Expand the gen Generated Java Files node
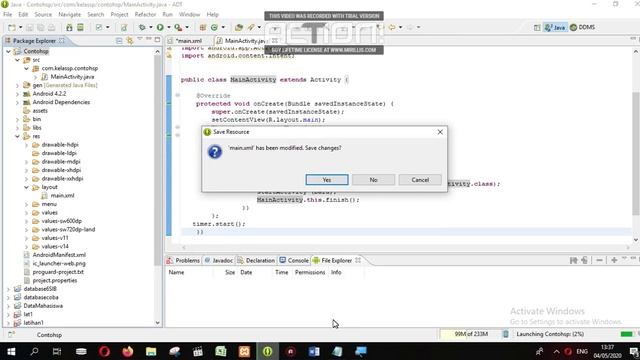 coord(18,85)
